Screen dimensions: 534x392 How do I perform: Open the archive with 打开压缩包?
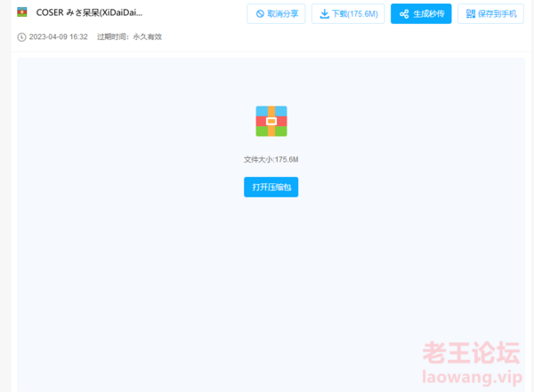(271, 188)
